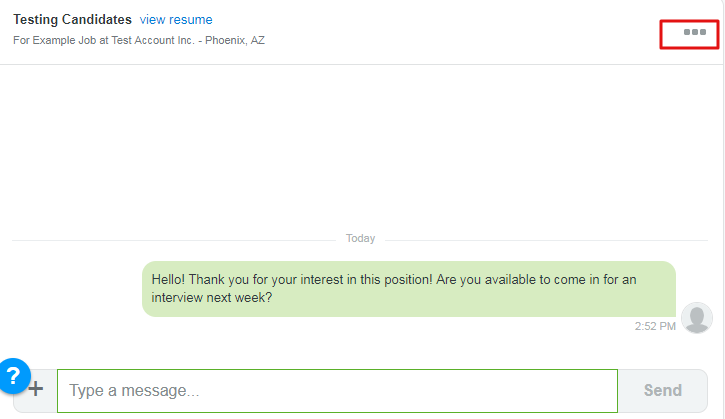Click the Today date divider label
Image resolution: width=725 pixels, height=419 pixels.
click(x=360, y=239)
